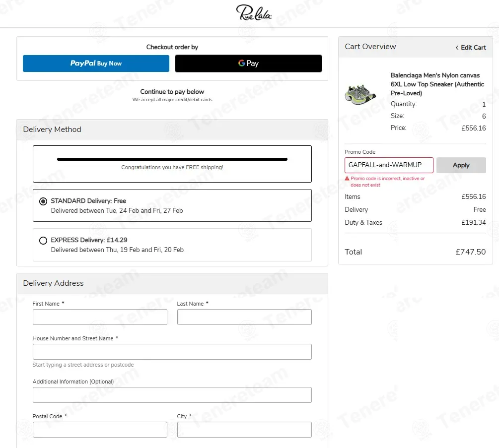Click the 'We accept all major credit/debit cards' note
This screenshot has width=499, height=448.
[x=172, y=100]
